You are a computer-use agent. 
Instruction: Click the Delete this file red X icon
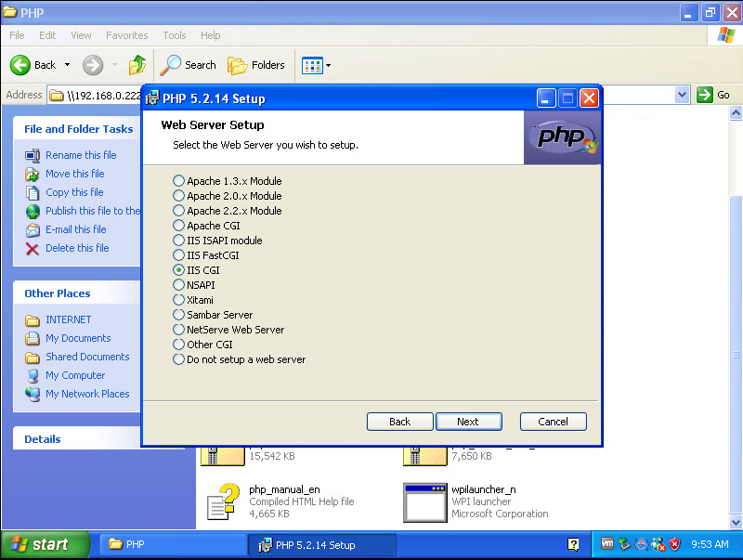tap(33, 248)
